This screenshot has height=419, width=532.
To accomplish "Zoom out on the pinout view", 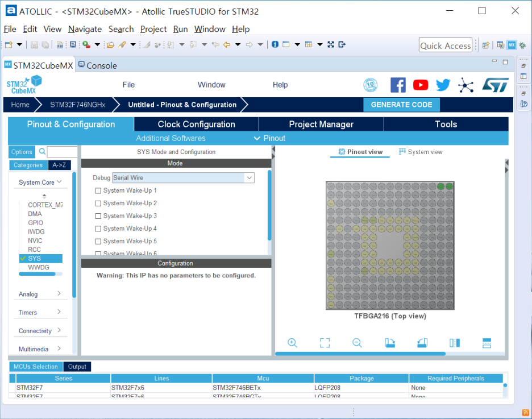I will 357,343.
